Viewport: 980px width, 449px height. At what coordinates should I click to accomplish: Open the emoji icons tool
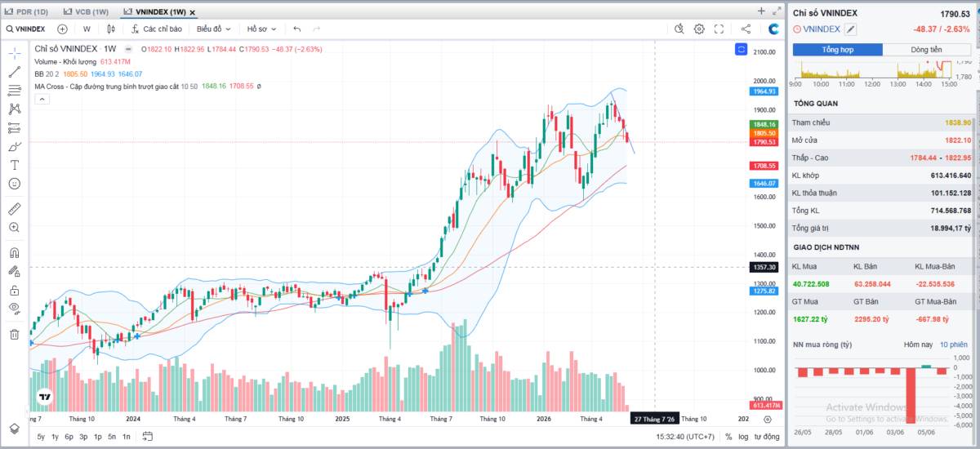tap(14, 184)
